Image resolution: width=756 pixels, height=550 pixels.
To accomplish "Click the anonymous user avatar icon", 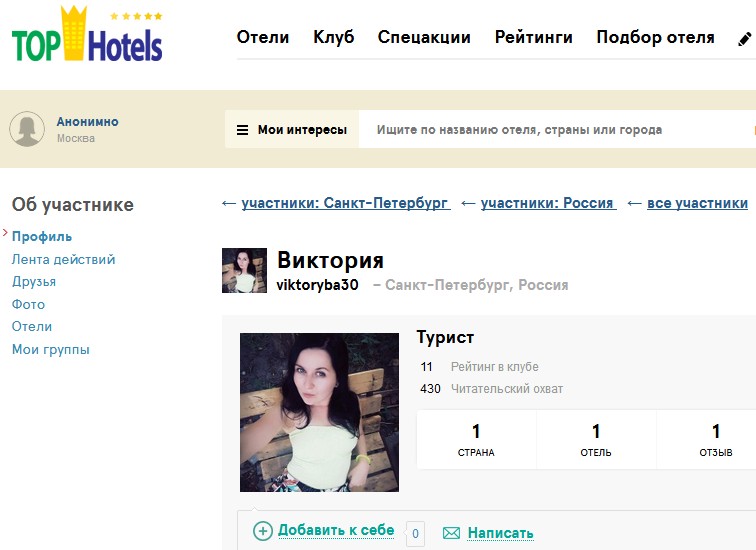I will 27,129.
